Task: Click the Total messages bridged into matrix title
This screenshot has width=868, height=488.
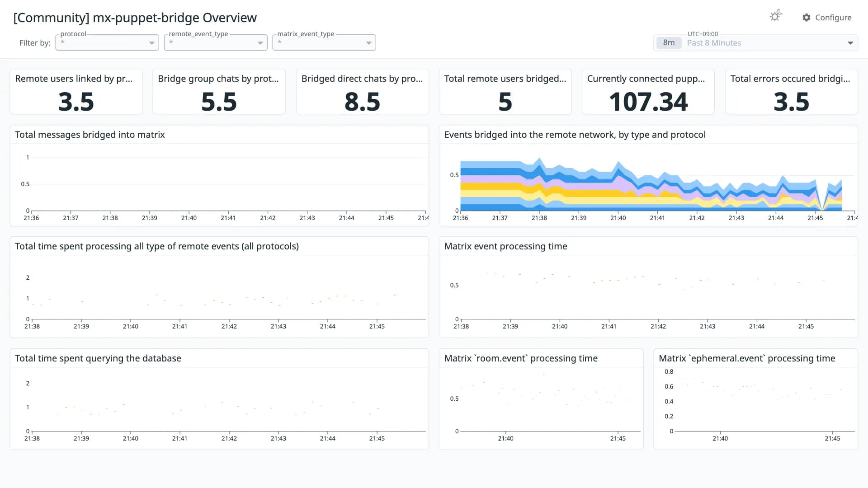Action: coord(90,135)
